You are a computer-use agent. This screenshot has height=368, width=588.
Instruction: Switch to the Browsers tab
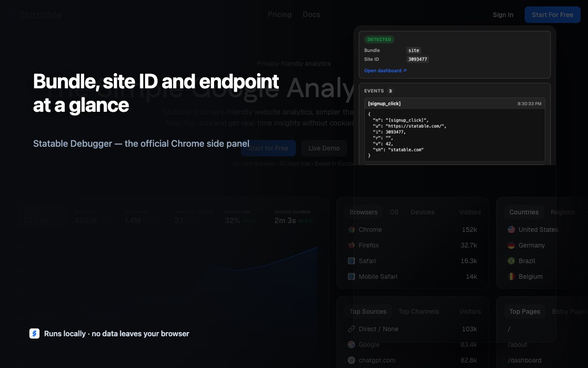coord(363,212)
